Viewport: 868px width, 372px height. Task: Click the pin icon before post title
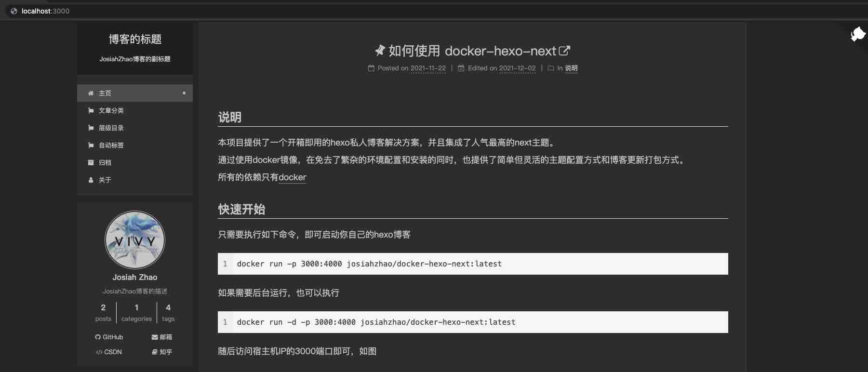(380, 51)
